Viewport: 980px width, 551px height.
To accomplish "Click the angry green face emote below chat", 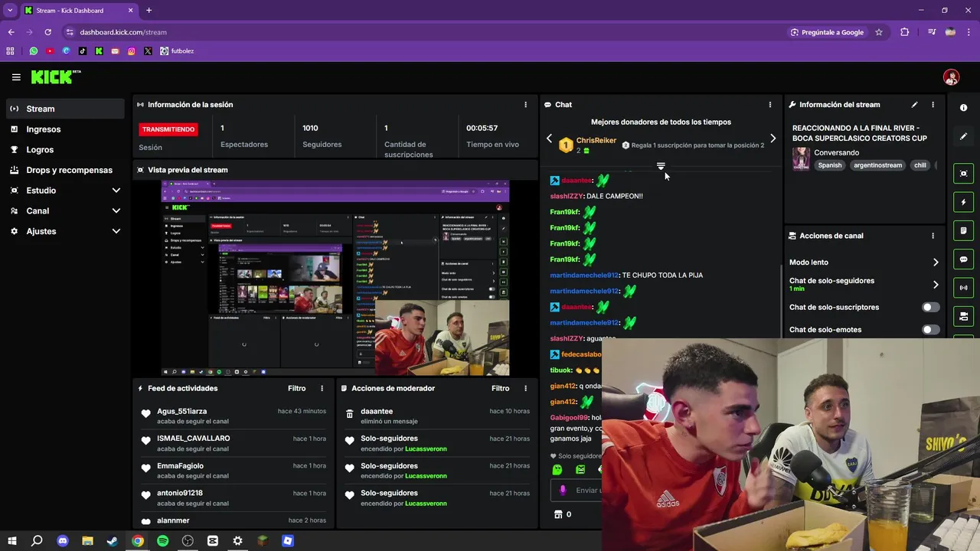I will [x=580, y=469].
